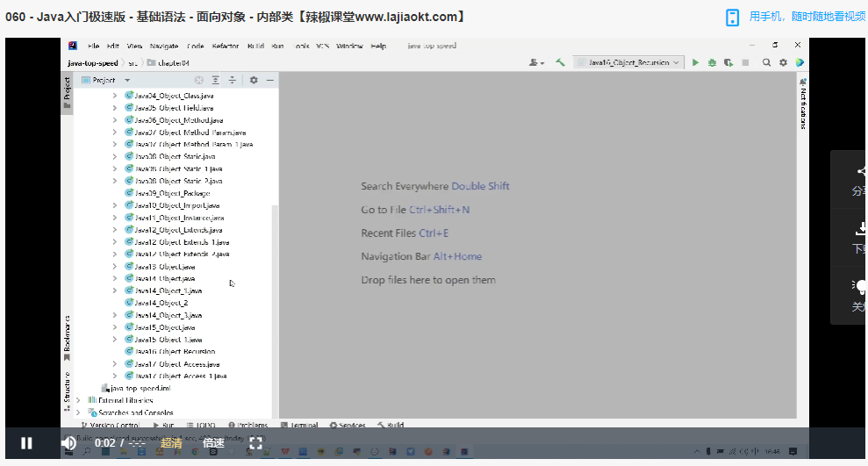868x466 pixels.
Task: Click the phone icon beside 用手机
Action: pos(732,18)
